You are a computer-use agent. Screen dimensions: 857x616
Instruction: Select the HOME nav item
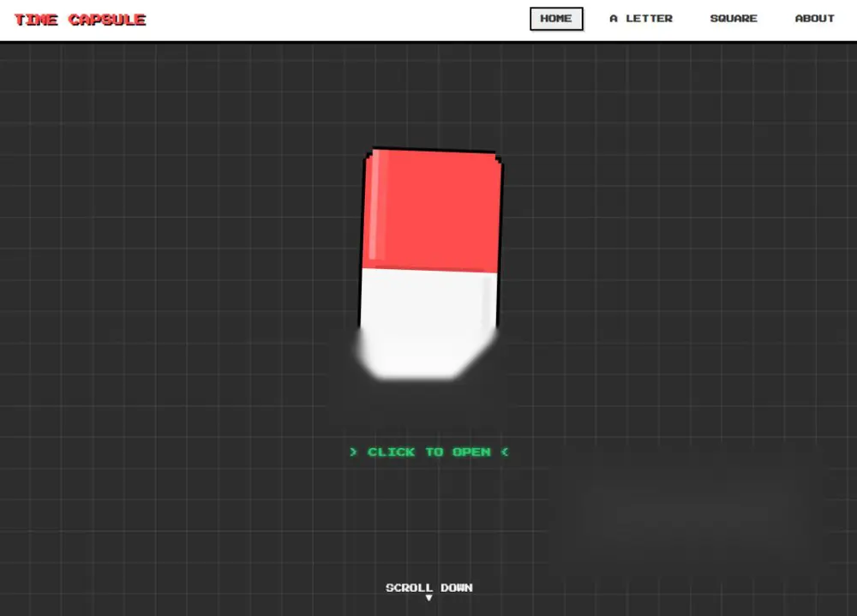pyautogui.click(x=556, y=19)
